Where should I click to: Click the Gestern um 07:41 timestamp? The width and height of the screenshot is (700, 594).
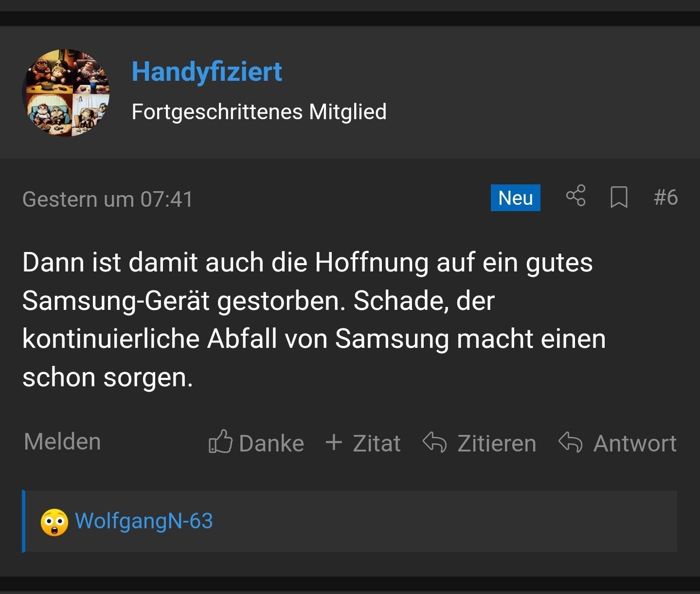(108, 199)
